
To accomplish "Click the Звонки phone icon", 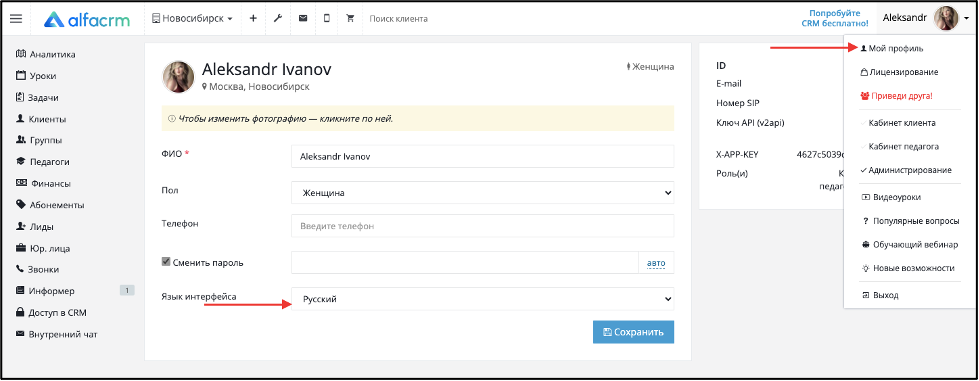I will 21,269.
